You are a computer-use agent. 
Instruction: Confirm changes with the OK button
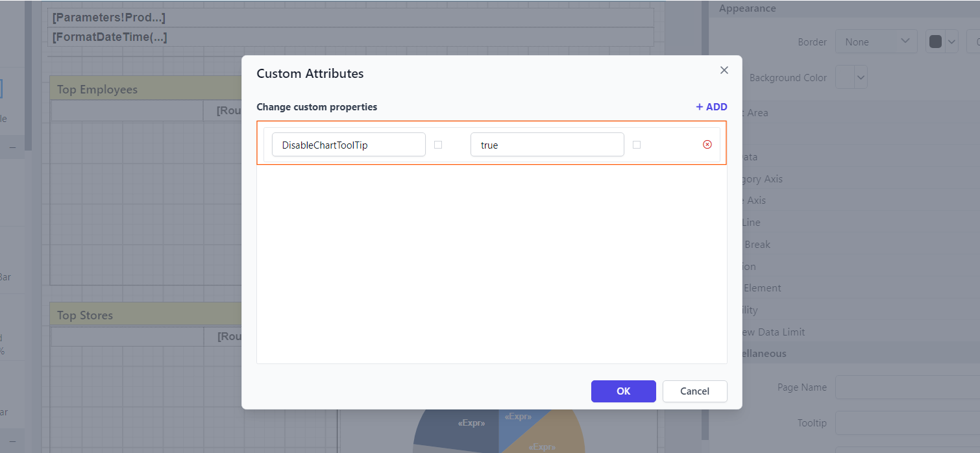click(x=623, y=391)
